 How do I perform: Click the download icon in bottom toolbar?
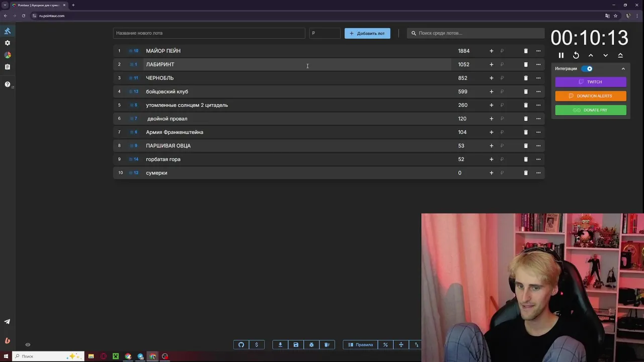click(x=280, y=345)
